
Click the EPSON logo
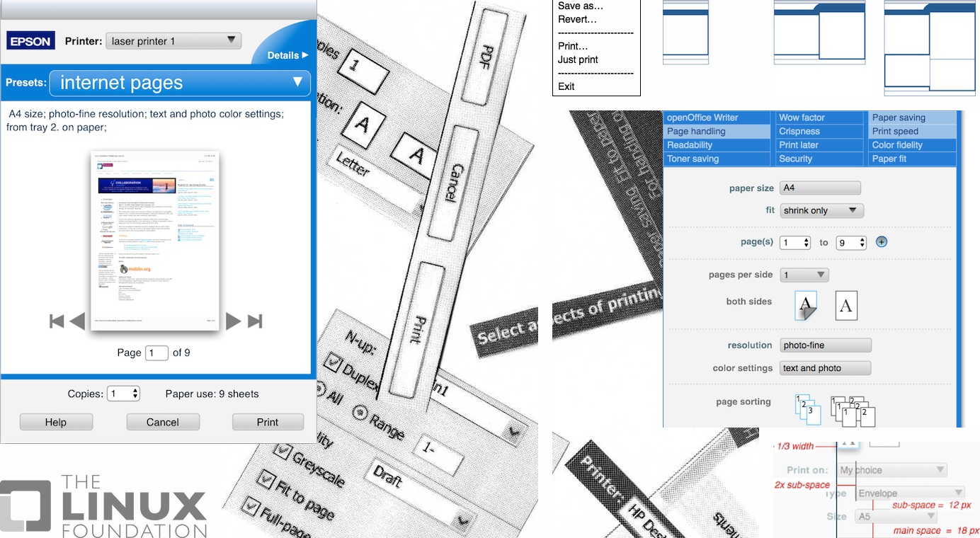pyautogui.click(x=30, y=41)
